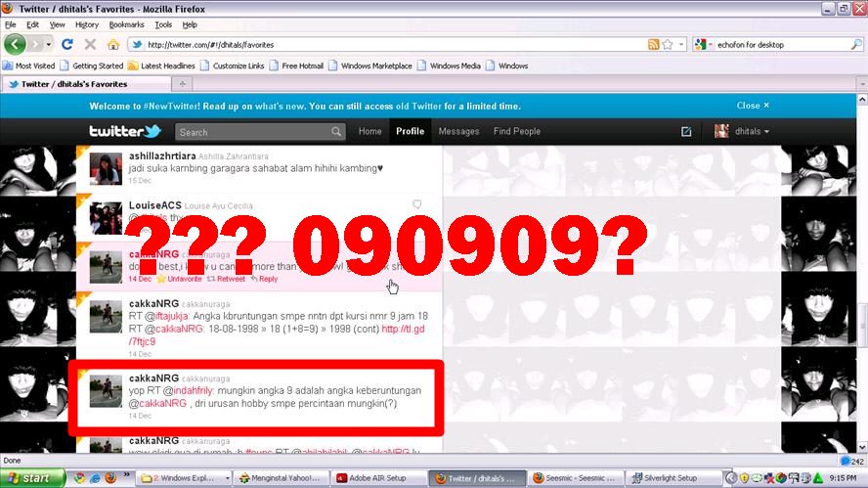The width and height of the screenshot is (868, 488).
Task: Click the search magnifier in Firefox search box
Action: (856, 44)
